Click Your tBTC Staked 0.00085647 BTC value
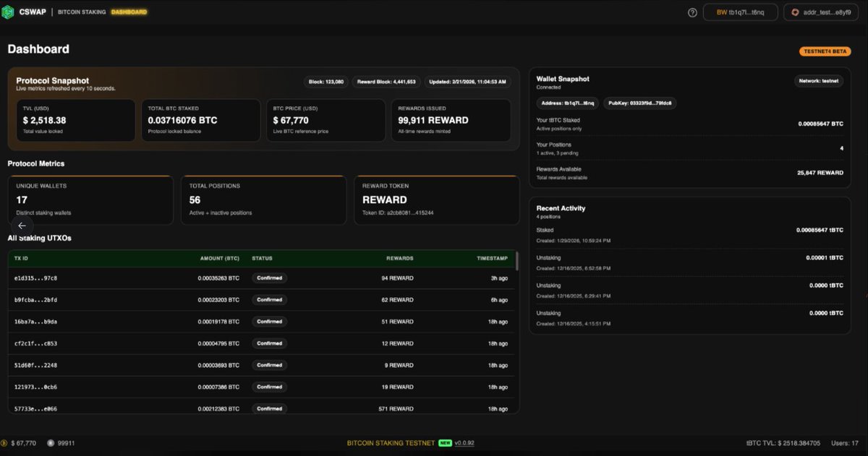 [x=820, y=124]
